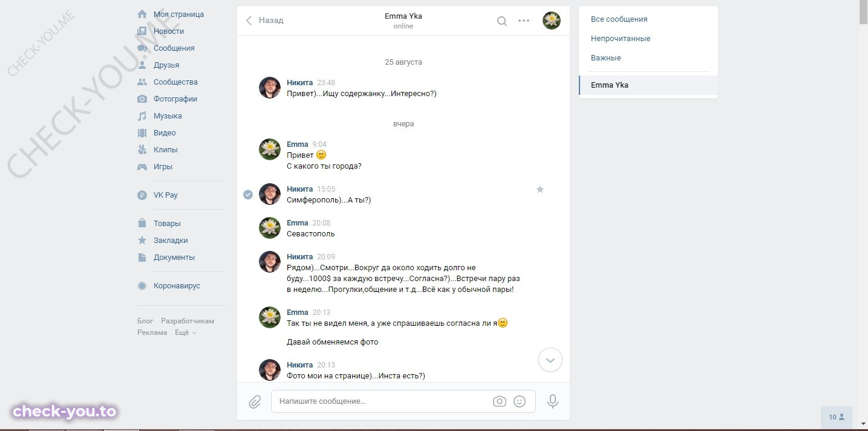This screenshot has width=868, height=431.
Task: Click the Друзья person icon
Action: coord(142,65)
